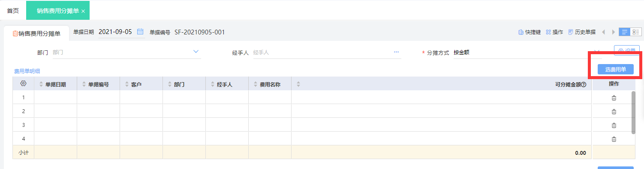644x169 pixels.
Task: Click the 经手人 input field
Action: click(x=322, y=52)
